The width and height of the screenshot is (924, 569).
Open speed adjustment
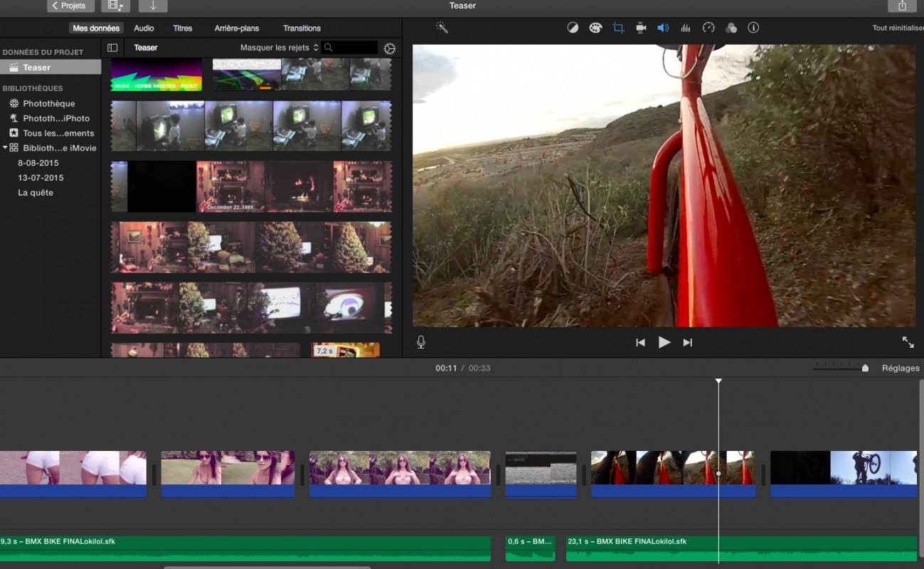tap(708, 28)
